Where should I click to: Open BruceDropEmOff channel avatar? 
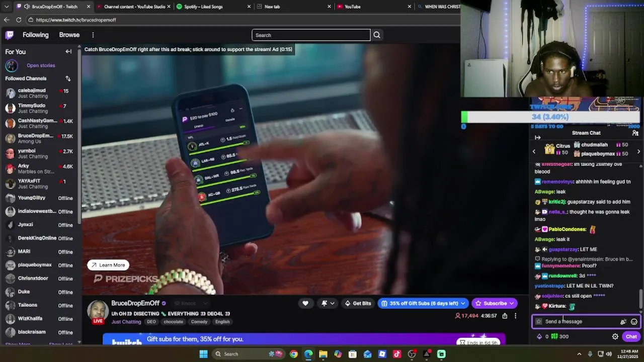[98, 312]
